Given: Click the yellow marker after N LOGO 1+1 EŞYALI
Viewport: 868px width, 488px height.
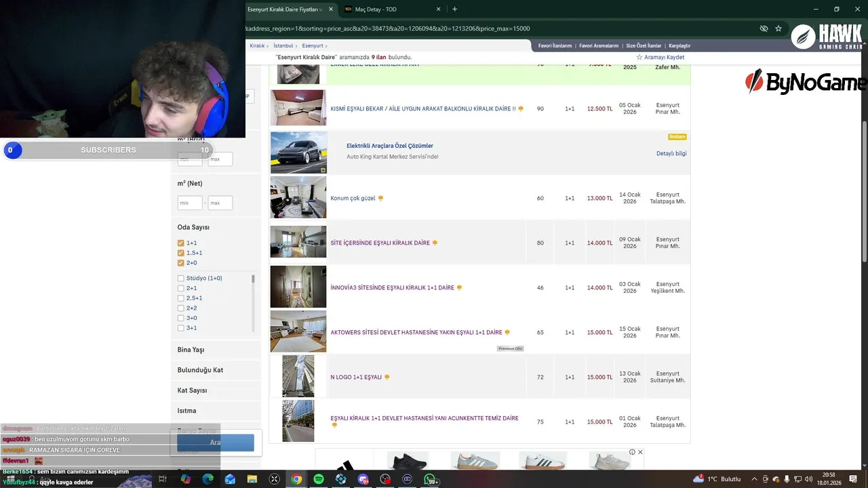Looking at the screenshot, I should [x=387, y=377].
